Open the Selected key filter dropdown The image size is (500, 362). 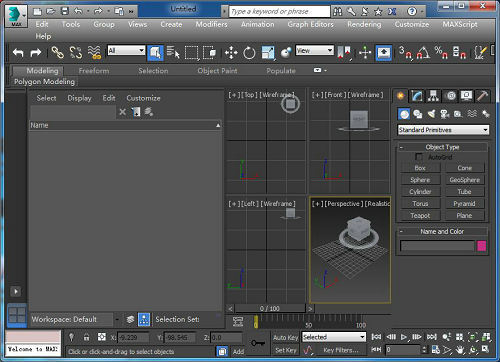pos(334,337)
